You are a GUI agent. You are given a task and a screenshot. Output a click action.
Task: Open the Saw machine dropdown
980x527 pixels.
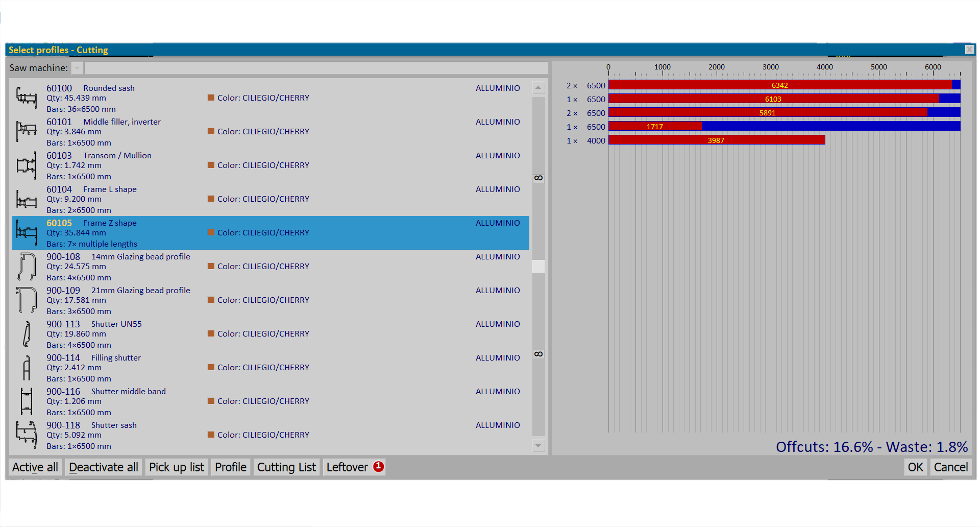coord(77,68)
